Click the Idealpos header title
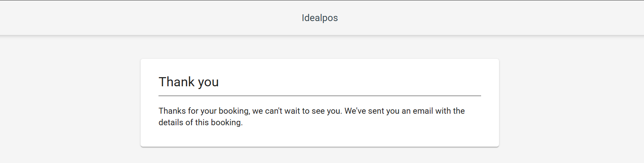Viewport: 644px width, 163px height. pyautogui.click(x=319, y=18)
